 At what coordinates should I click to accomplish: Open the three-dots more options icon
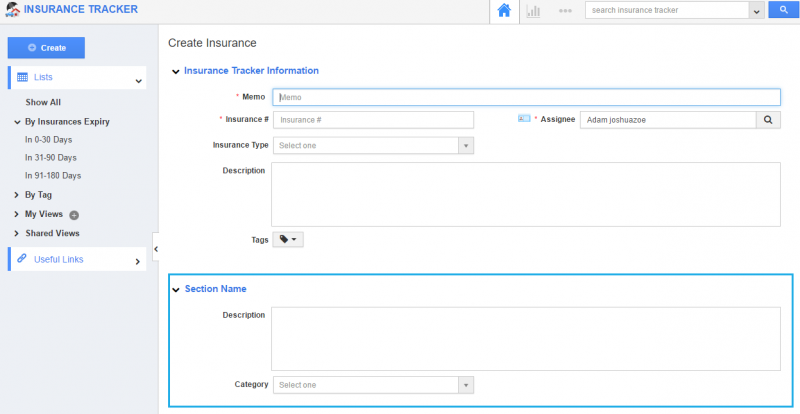click(565, 11)
